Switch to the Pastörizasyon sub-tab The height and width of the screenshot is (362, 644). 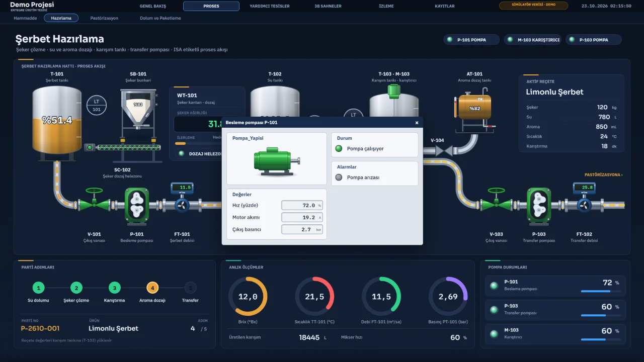pos(104,18)
